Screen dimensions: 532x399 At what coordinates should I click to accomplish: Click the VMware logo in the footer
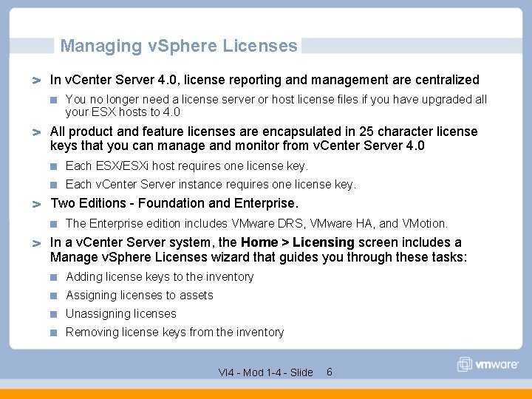click(488, 364)
